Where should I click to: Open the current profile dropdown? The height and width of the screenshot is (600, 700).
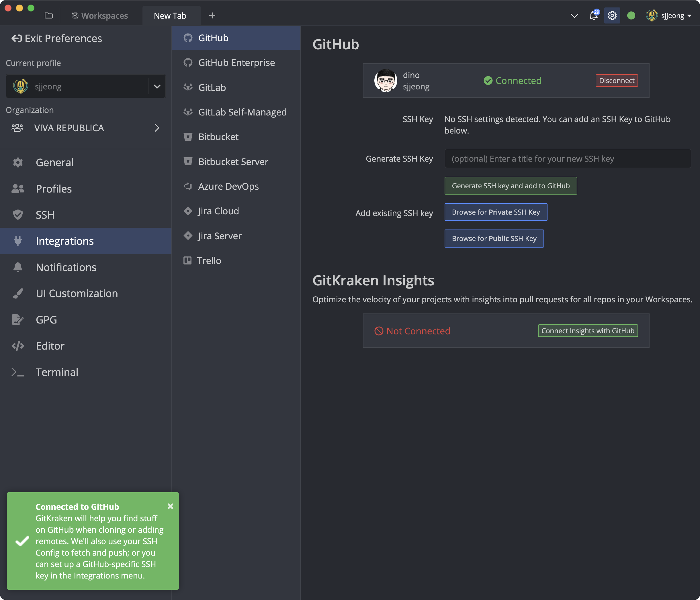point(157,87)
